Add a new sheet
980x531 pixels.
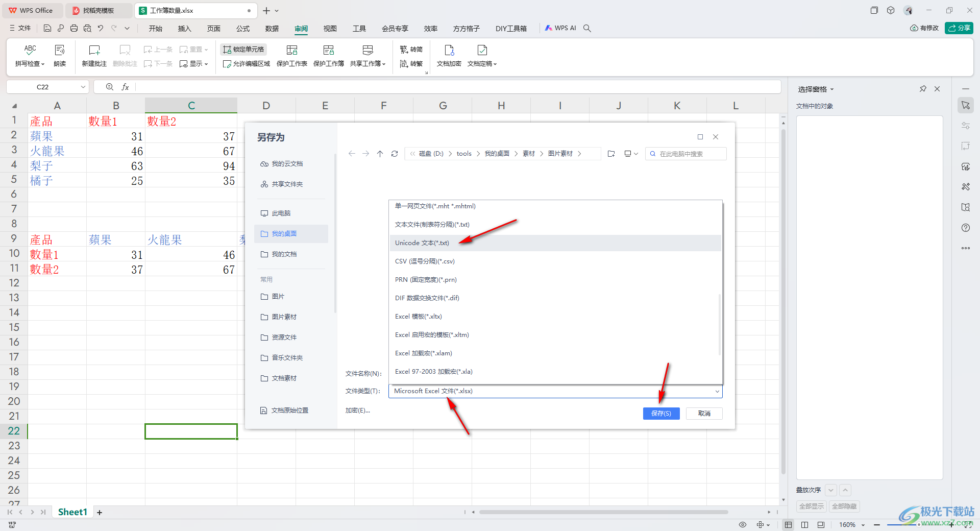[100, 513]
